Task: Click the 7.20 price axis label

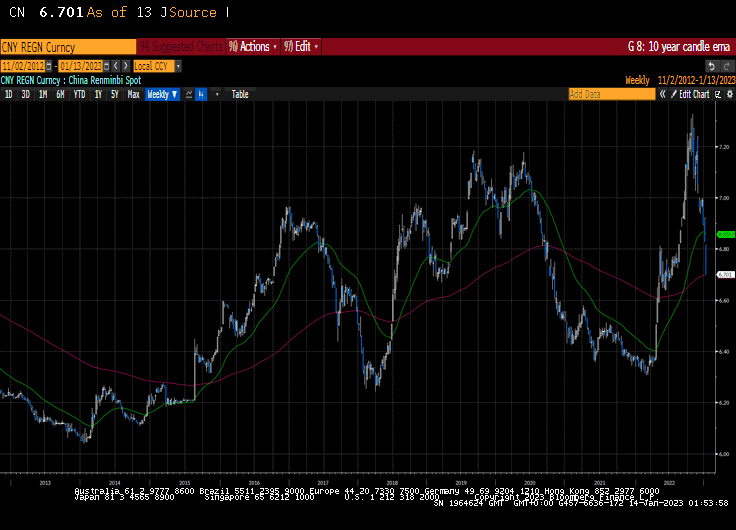Action: click(x=724, y=147)
